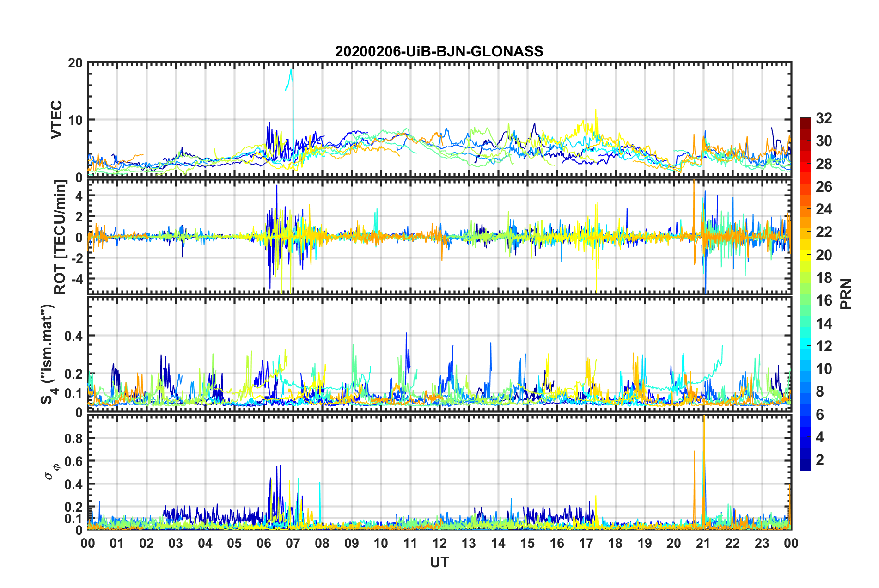The image size is (879, 588).
Task: Click the plot title 20200206-UiB-BJN-GLONASS
Action: pos(439,51)
